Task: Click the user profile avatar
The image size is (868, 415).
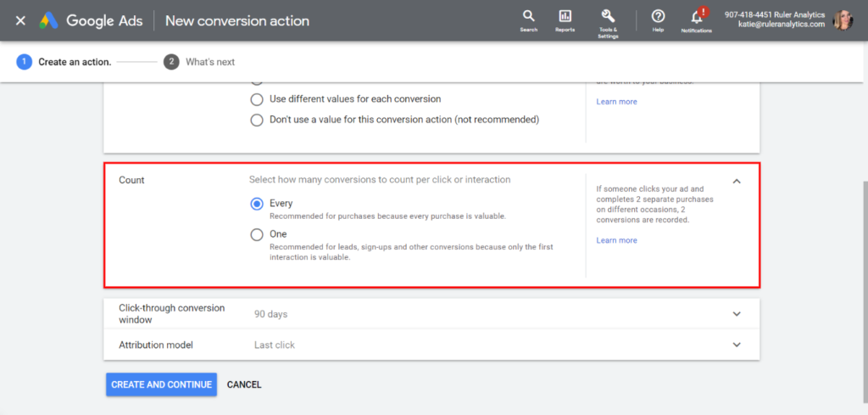Action: point(843,20)
